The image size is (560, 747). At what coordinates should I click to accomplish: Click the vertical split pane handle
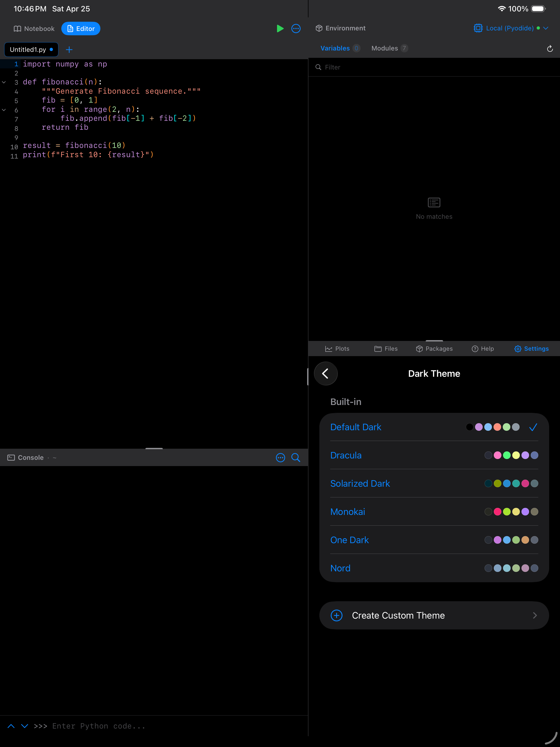(x=308, y=377)
